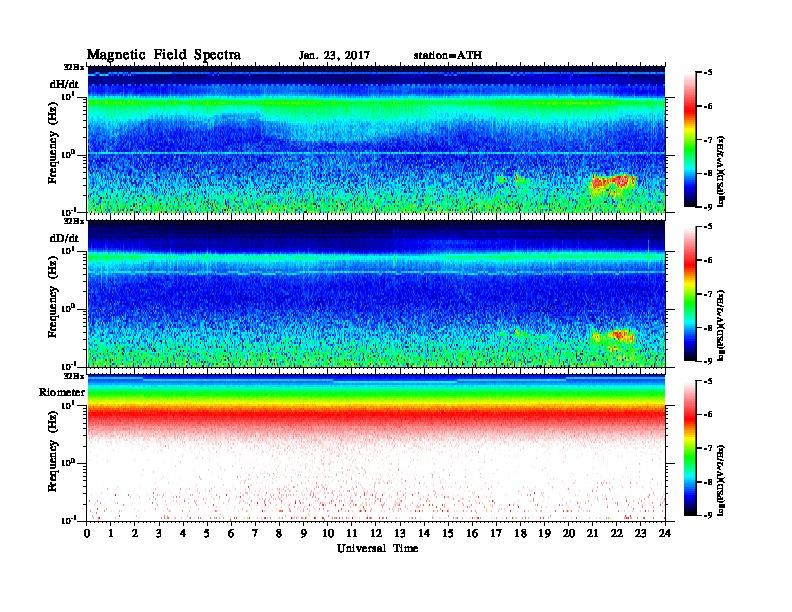Click hour tick label "13" on time axis
Viewport: 792px width, 612px height.
click(x=400, y=534)
